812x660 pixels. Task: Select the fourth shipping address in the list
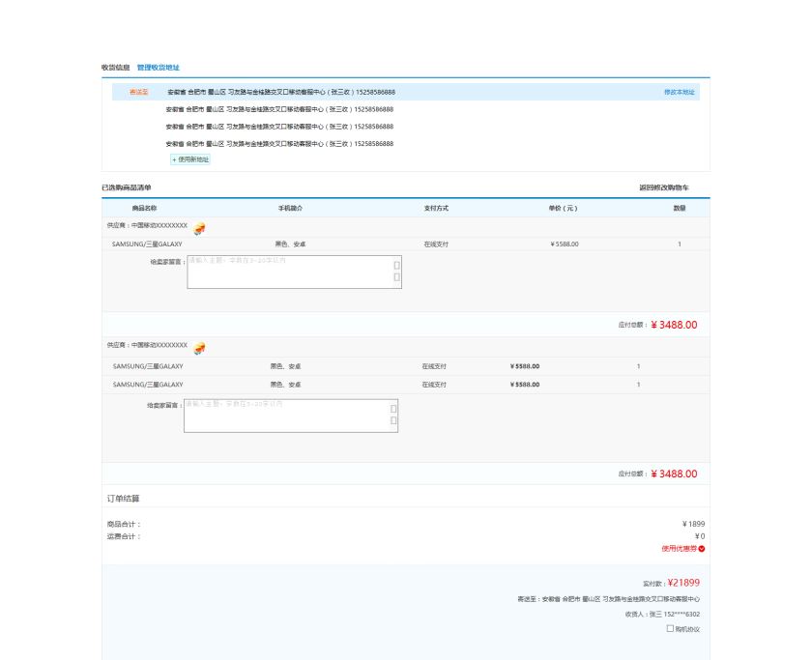[x=279, y=143]
